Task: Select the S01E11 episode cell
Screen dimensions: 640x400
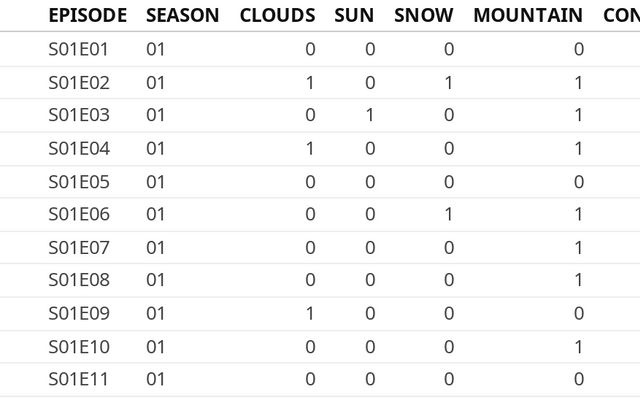Action: 79,379
